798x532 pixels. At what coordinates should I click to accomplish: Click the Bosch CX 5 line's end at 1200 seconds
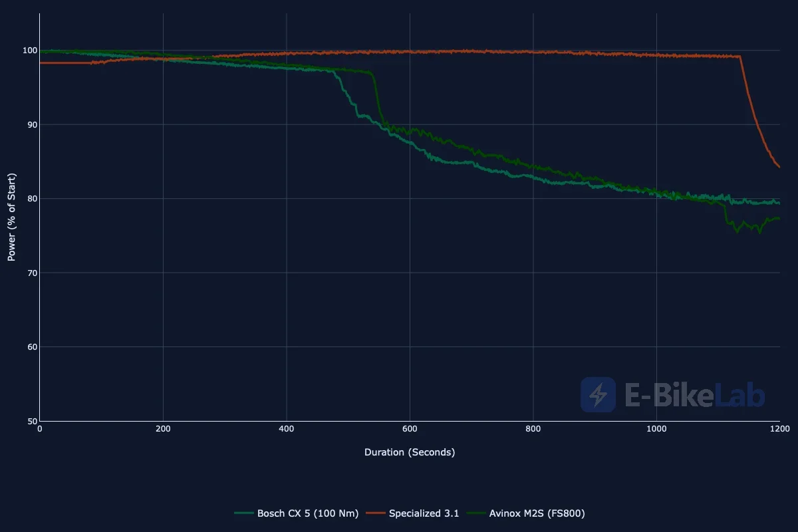779,203
